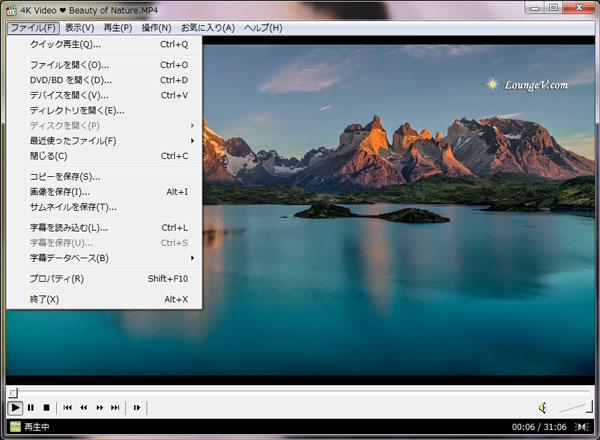Click the MP4 icon in the status bar
The image size is (600, 440).
(x=15, y=426)
